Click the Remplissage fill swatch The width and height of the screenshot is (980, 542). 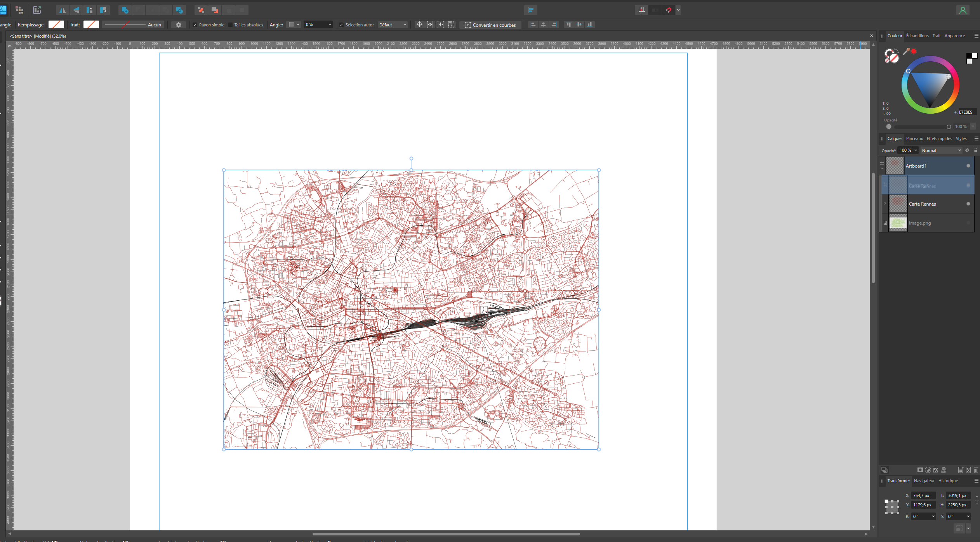pyautogui.click(x=56, y=25)
